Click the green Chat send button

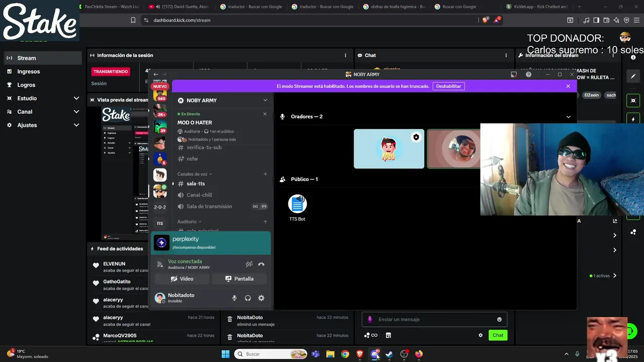498,335
